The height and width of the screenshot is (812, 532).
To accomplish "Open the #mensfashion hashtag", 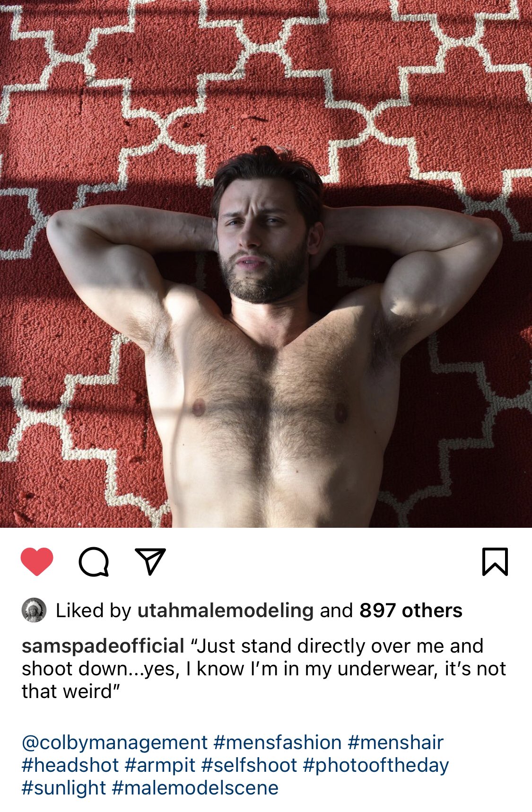I will coord(278,743).
